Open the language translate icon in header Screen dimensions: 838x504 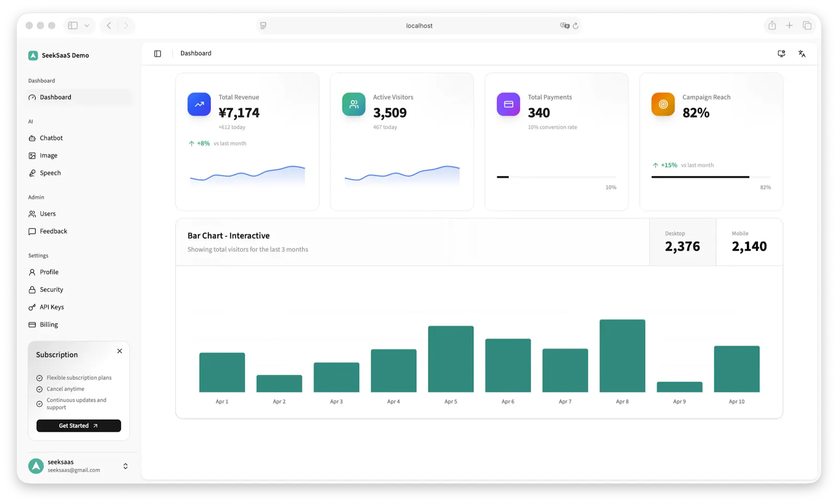tap(802, 53)
